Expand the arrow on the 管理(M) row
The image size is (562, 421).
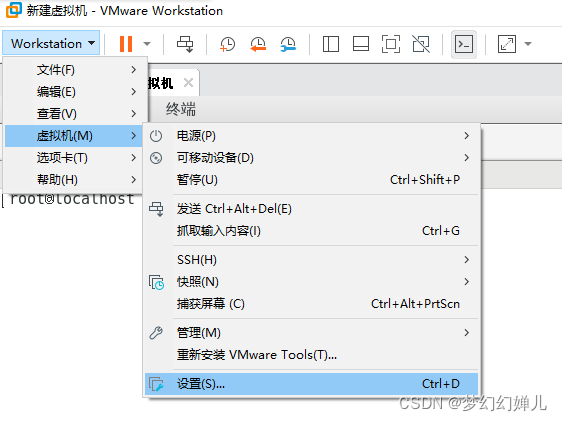(x=466, y=333)
